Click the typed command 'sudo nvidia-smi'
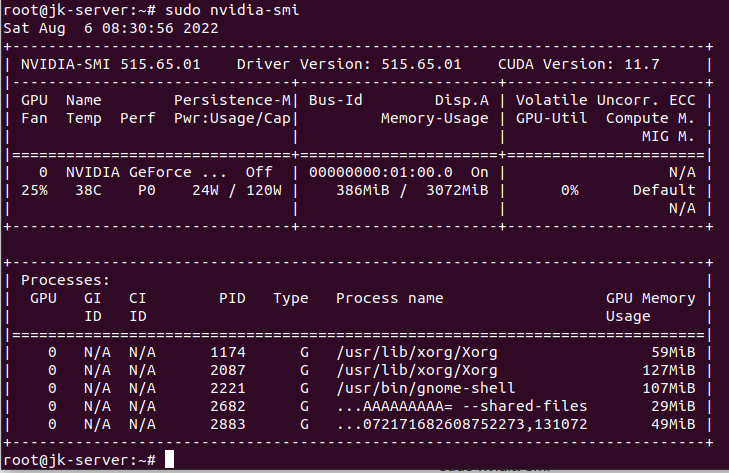Viewport: 729px width, 473px height. tap(232, 10)
